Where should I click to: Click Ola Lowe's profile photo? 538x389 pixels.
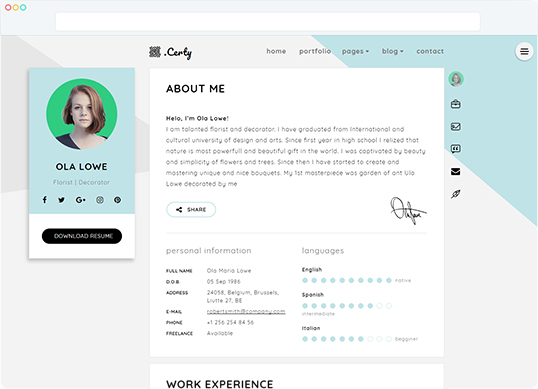click(82, 114)
